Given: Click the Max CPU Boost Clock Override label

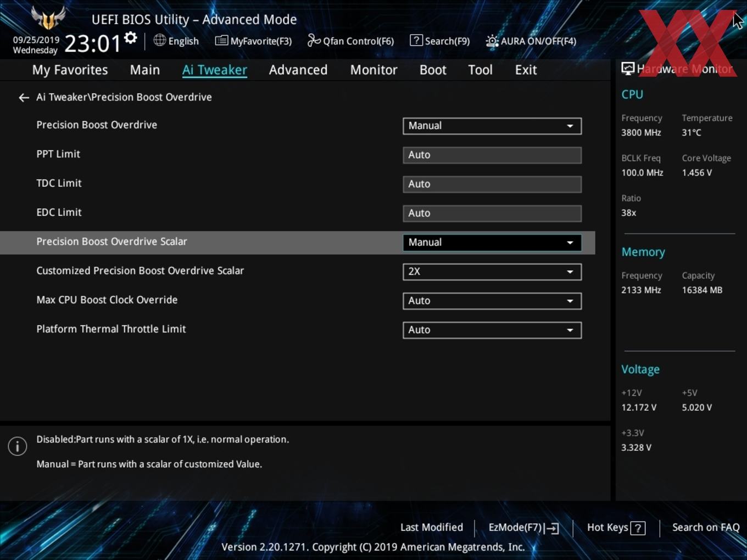Looking at the screenshot, I should tap(107, 300).
